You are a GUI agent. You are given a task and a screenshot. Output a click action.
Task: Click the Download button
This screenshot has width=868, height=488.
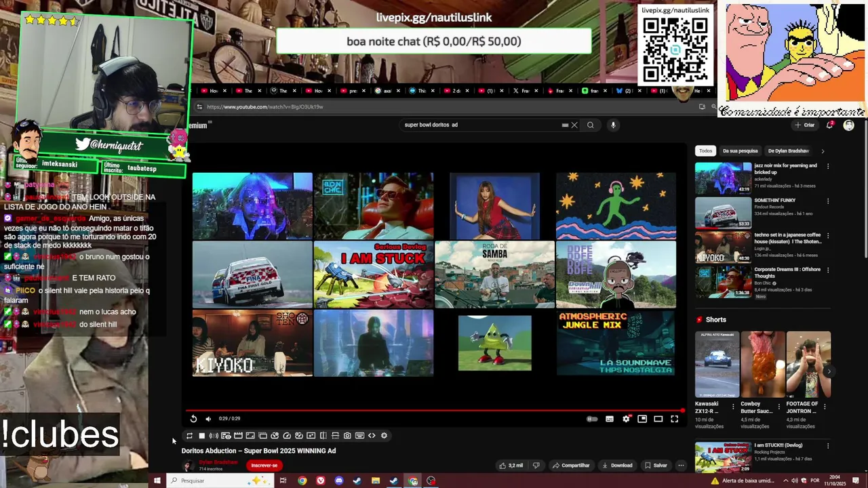(x=617, y=466)
